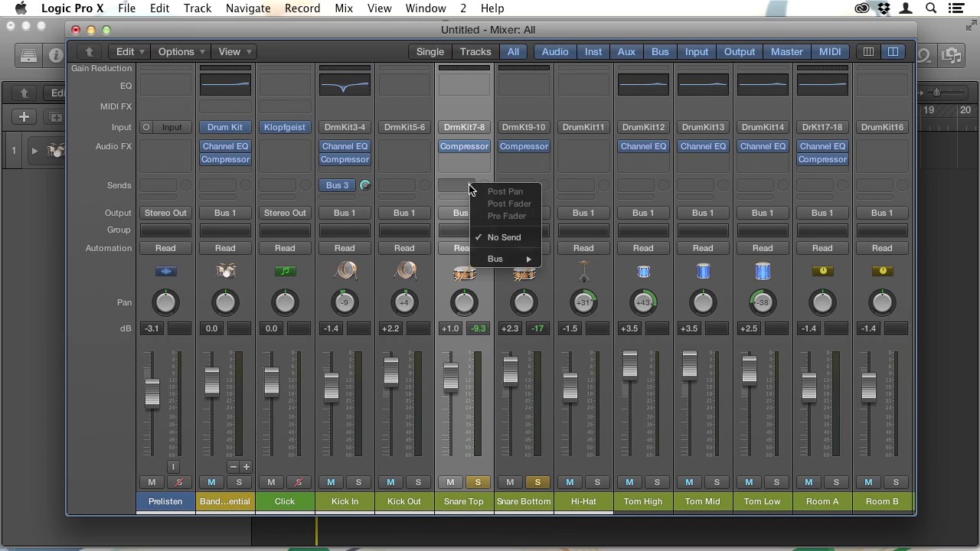Toggle the MIDI channel filter button

tap(830, 52)
